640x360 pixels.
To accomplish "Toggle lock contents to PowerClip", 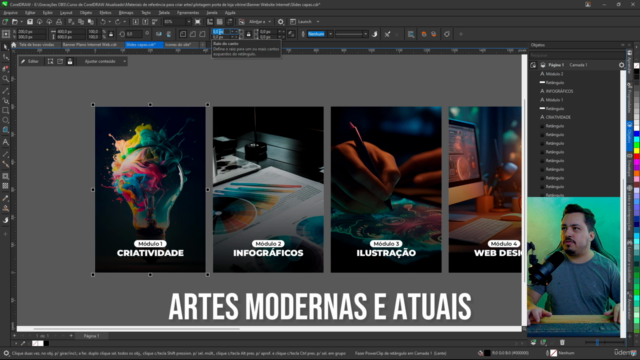I will 70,62.
